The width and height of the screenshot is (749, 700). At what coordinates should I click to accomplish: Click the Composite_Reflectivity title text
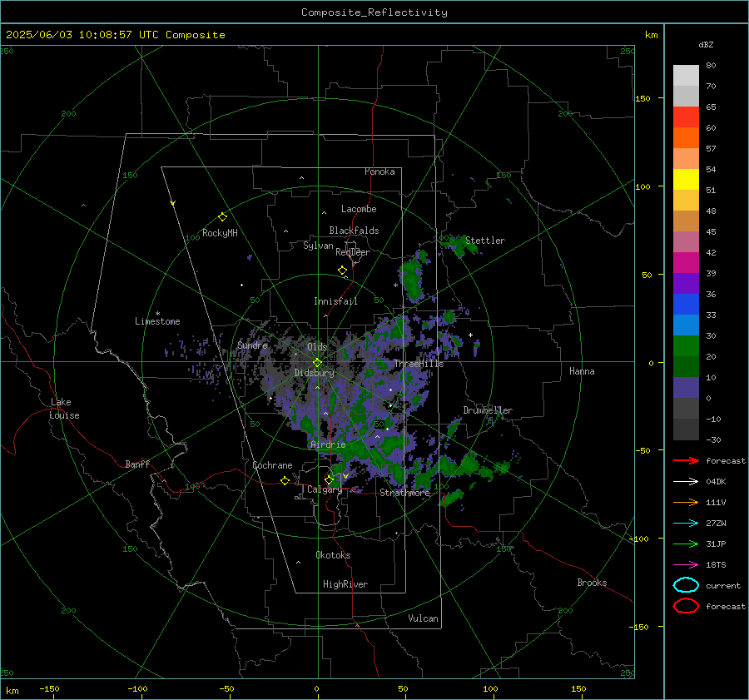tap(374, 12)
